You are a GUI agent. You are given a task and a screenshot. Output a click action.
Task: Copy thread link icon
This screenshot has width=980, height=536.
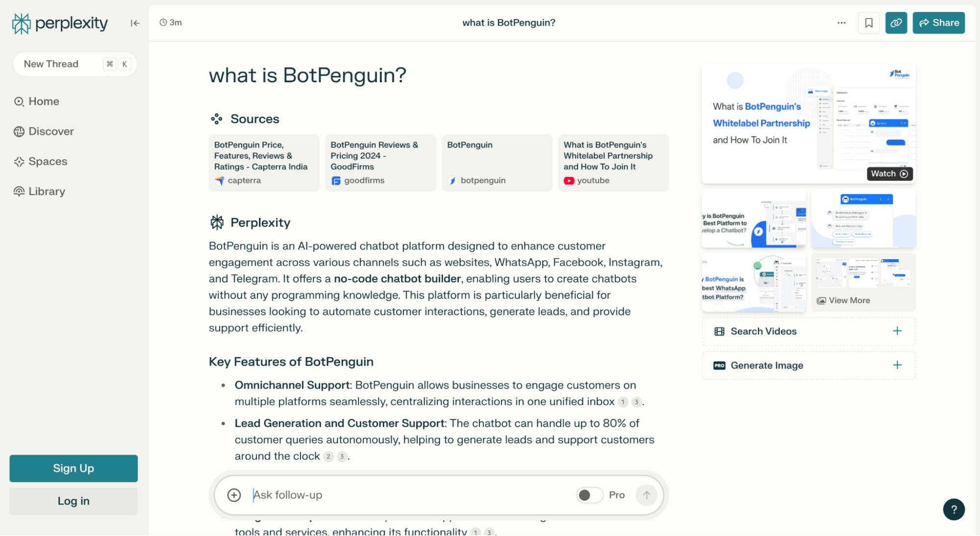point(896,23)
